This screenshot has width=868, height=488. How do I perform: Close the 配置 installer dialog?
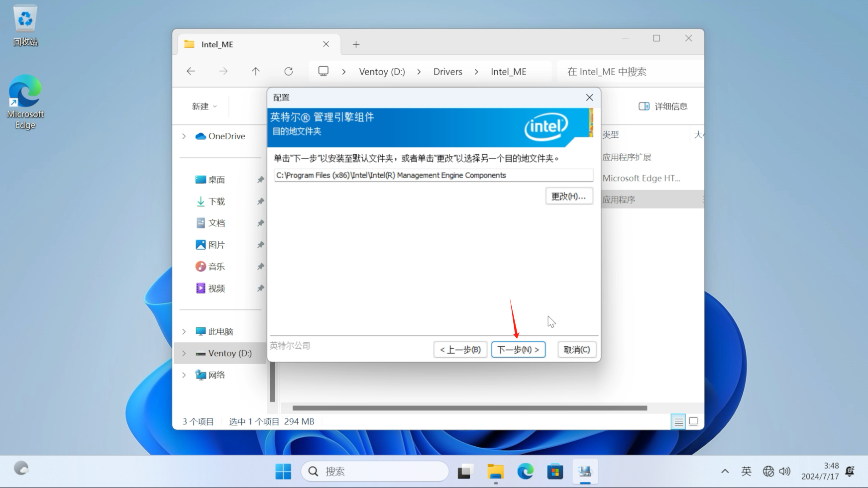click(x=589, y=98)
